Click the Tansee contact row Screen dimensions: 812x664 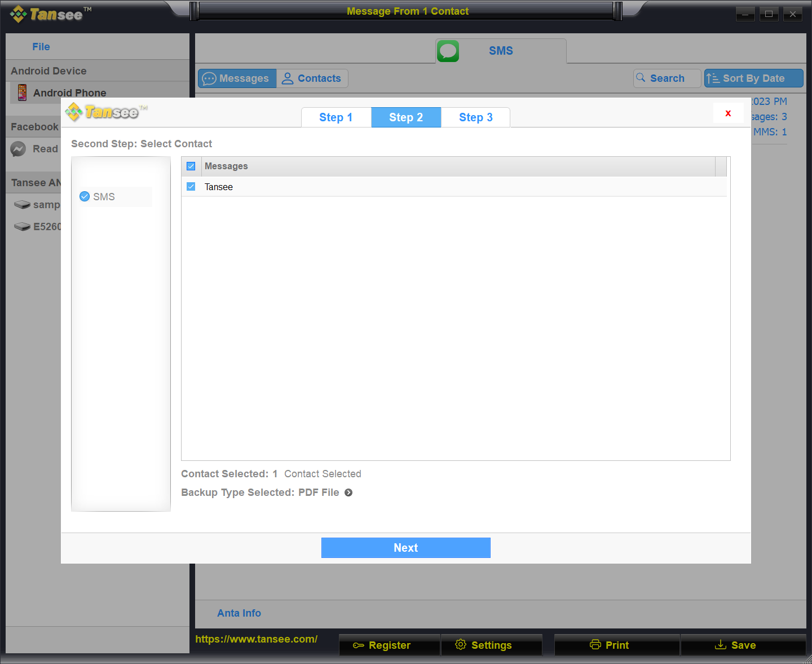click(x=454, y=187)
